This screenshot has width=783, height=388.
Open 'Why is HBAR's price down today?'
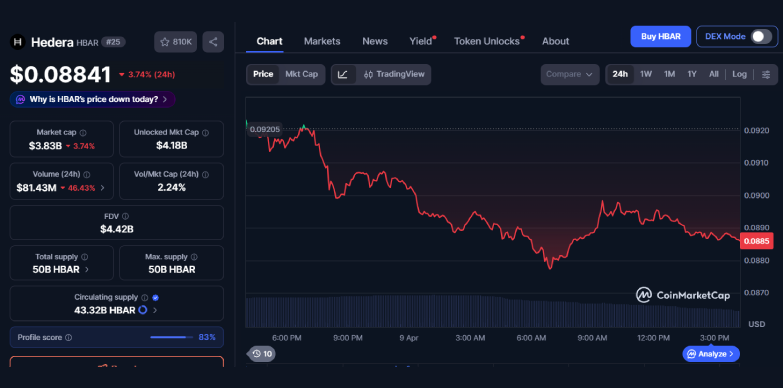[92, 99]
